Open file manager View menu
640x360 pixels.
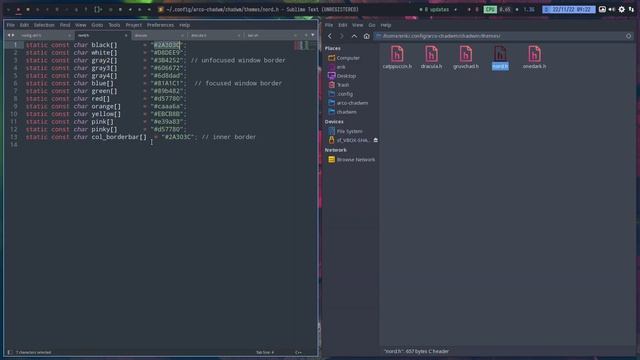pyautogui.click(x=358, y=25)
